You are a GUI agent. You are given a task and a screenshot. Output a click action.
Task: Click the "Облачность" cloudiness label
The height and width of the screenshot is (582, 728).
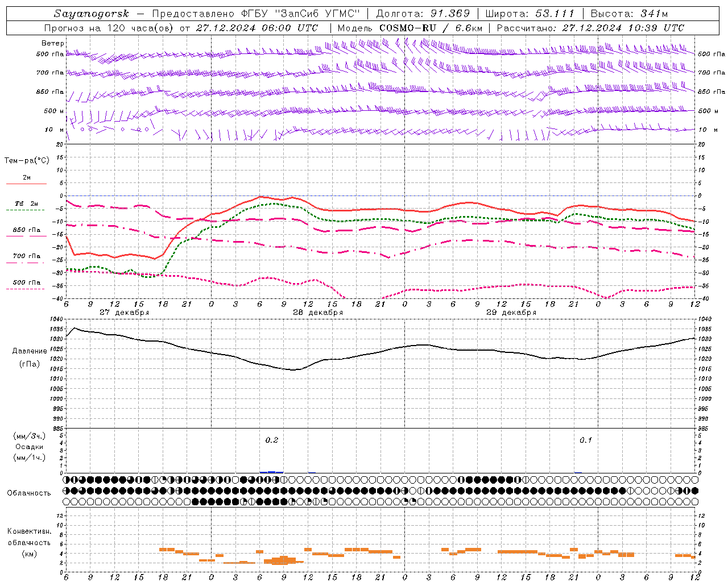click(x=29, y=493)
